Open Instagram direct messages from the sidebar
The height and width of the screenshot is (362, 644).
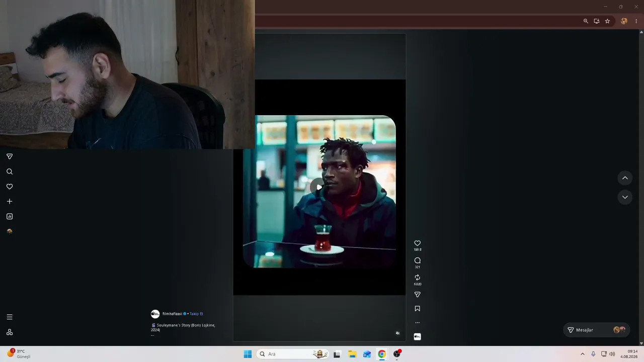click(x=10, y=156)
